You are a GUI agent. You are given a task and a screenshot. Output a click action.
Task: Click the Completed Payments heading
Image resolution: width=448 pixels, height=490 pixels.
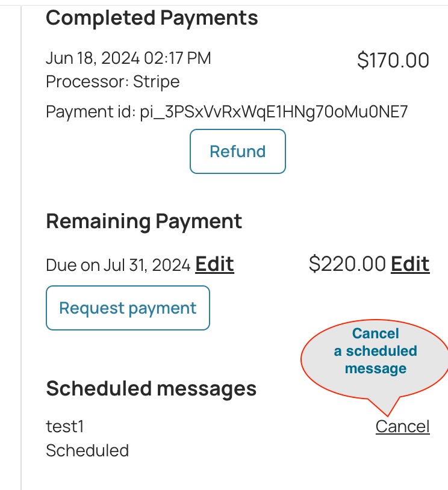(x=152, y=18)
